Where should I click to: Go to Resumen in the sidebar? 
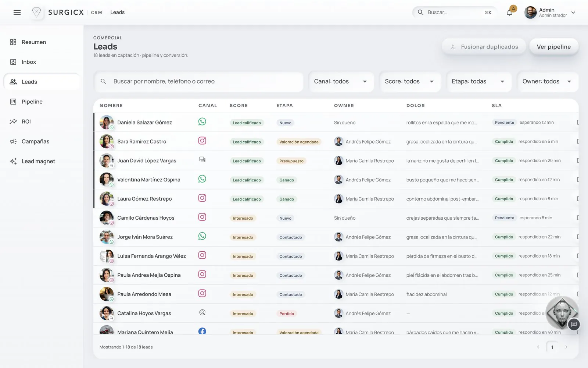(42, 42)
